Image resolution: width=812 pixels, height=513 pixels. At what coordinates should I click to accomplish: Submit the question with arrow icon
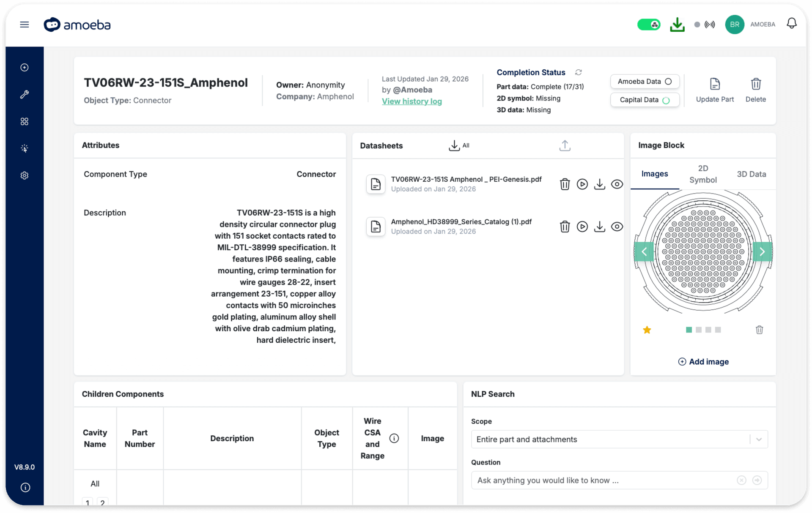pyautogui.click(x=757, y=480)
